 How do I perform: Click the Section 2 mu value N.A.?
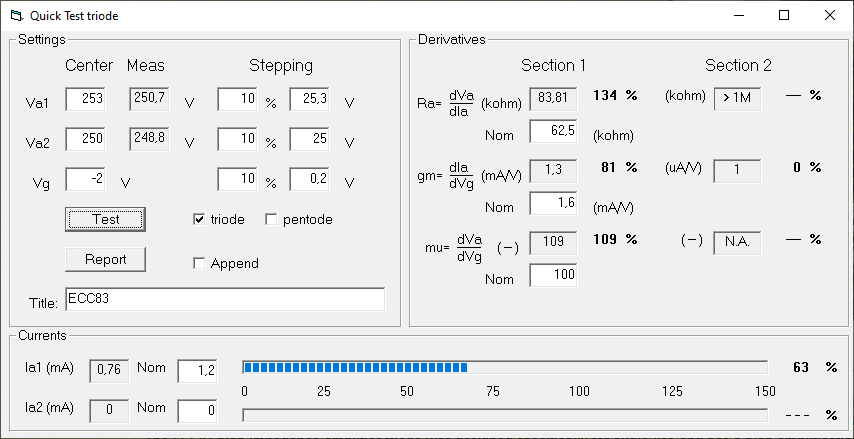click(737, 242)
